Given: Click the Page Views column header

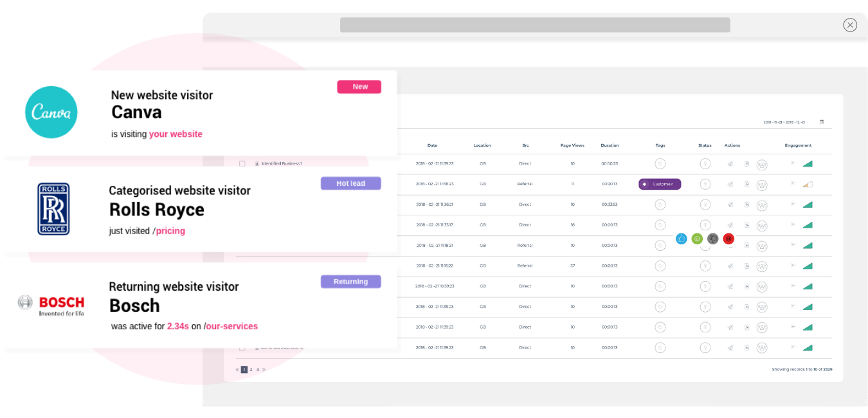Looking at the screenshot, I should pyautogui.click(x=572, y=145).
